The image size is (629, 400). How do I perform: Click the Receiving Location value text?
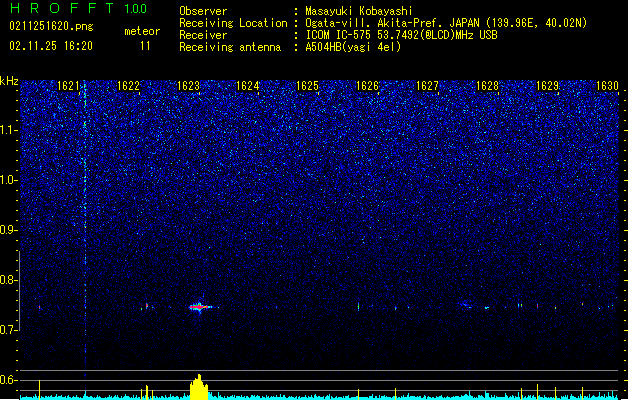pos(446,23)
